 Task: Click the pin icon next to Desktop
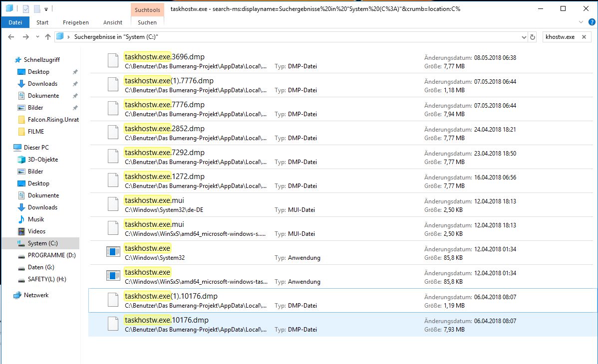coord(75,72)
